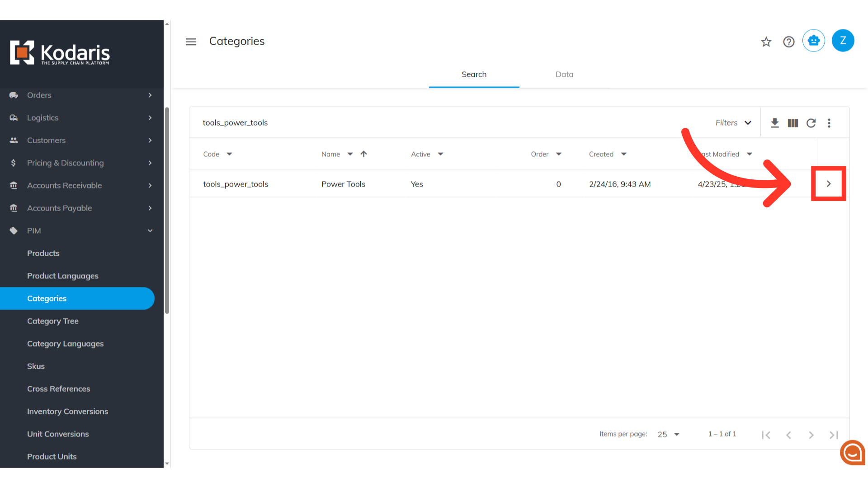
Task: Open items per page dropdown
Action: [669, 434]
